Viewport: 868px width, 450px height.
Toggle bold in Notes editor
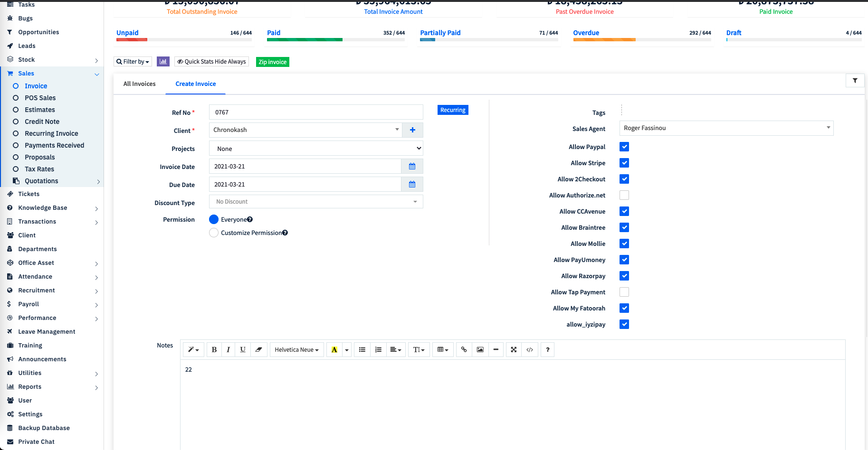214,350
